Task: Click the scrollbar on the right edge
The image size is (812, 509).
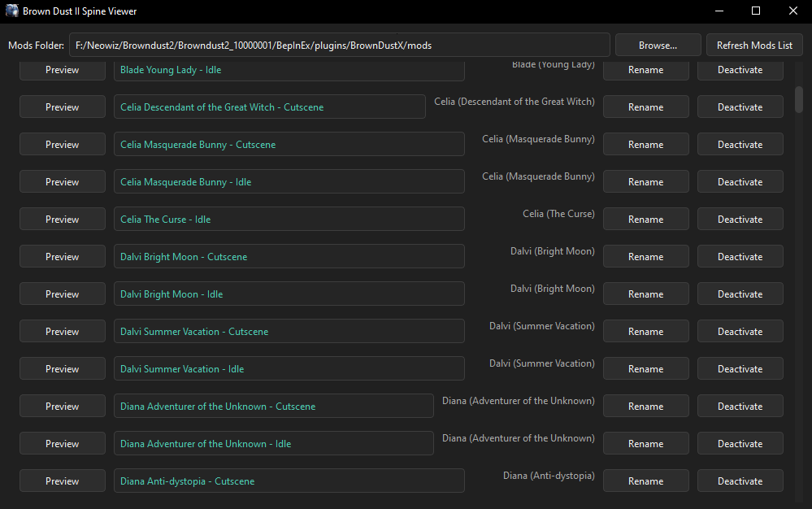Action: 797,98
